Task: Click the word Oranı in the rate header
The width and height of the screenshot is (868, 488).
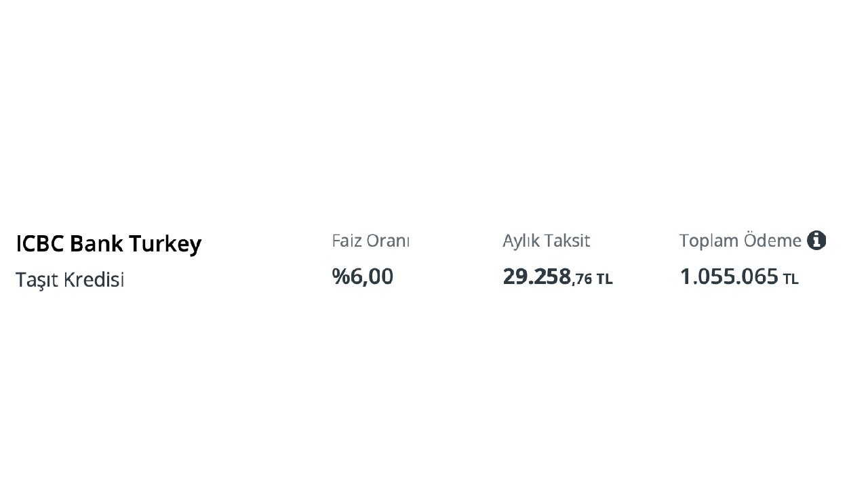Action: tap(389, 241)
